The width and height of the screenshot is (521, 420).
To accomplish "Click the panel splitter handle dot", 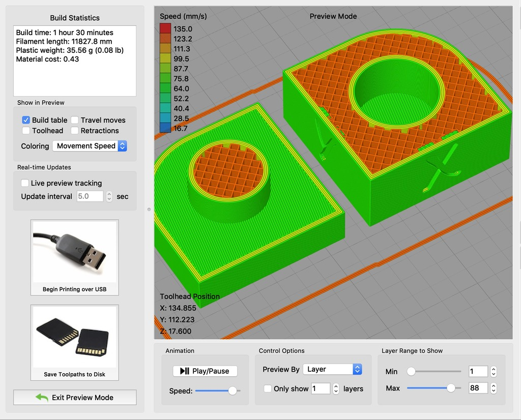I will pyautogui.click(x=149, y=209).
